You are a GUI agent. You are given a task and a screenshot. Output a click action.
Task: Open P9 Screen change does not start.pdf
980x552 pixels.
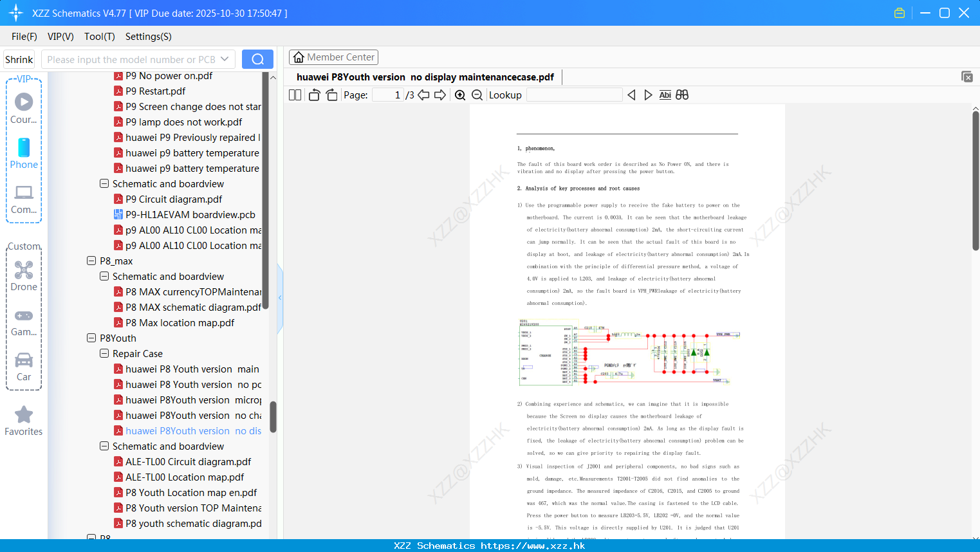click(187, 107)
